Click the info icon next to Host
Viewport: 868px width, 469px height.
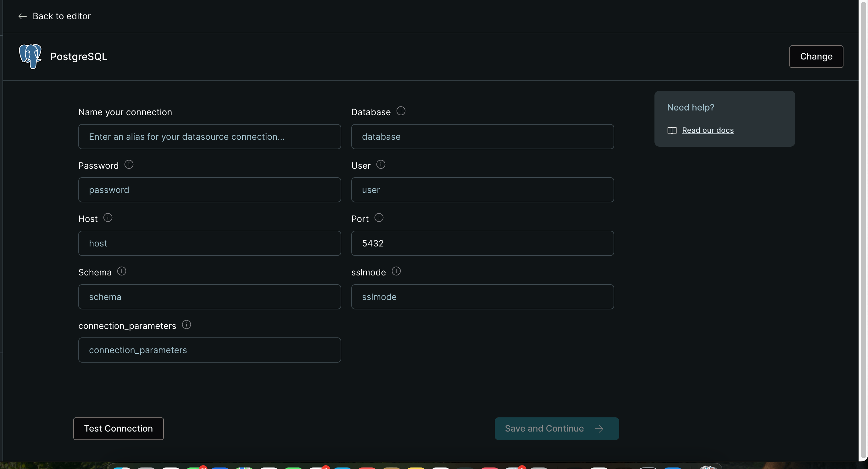pyautogui.click(x=108, y=218)
